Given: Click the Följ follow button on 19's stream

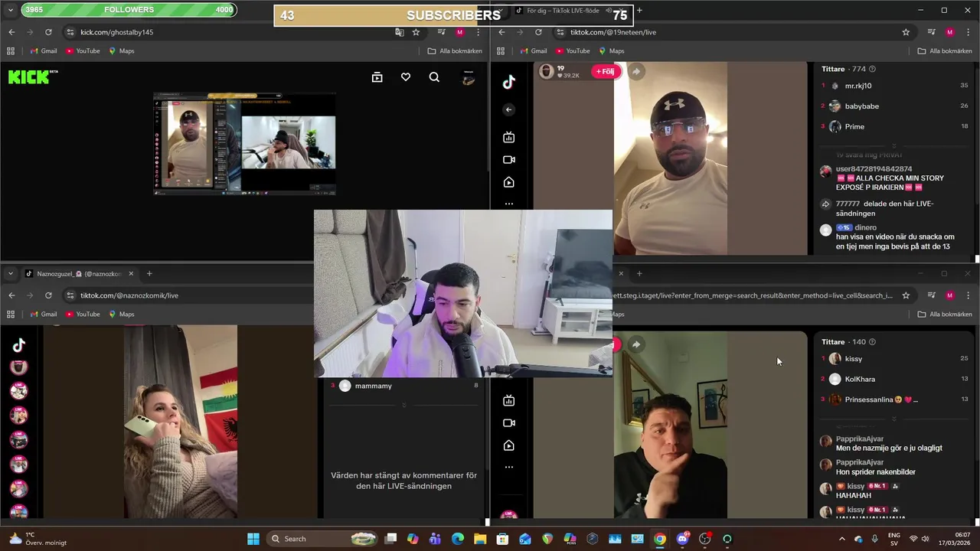Looking at the screenshot, I should click(x=604, y=71).
